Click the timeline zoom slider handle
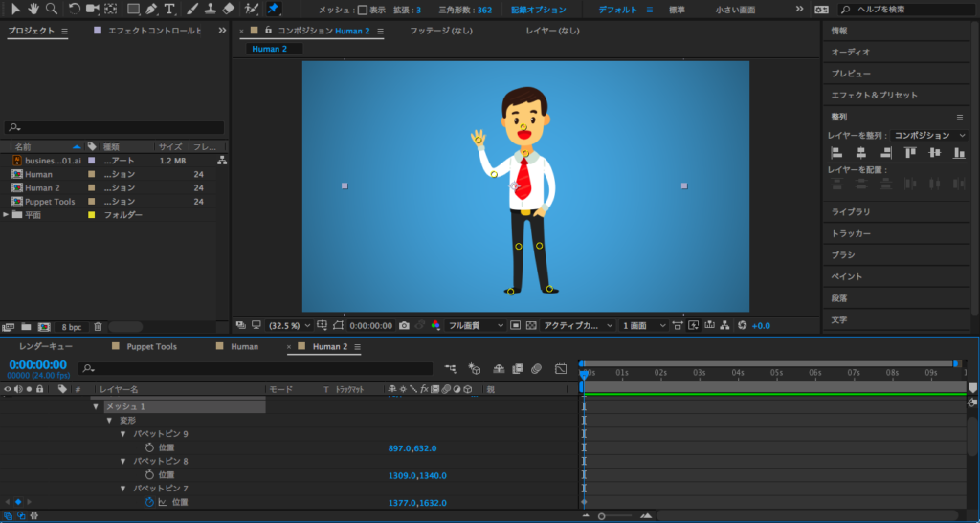 (x=601, y=516)
